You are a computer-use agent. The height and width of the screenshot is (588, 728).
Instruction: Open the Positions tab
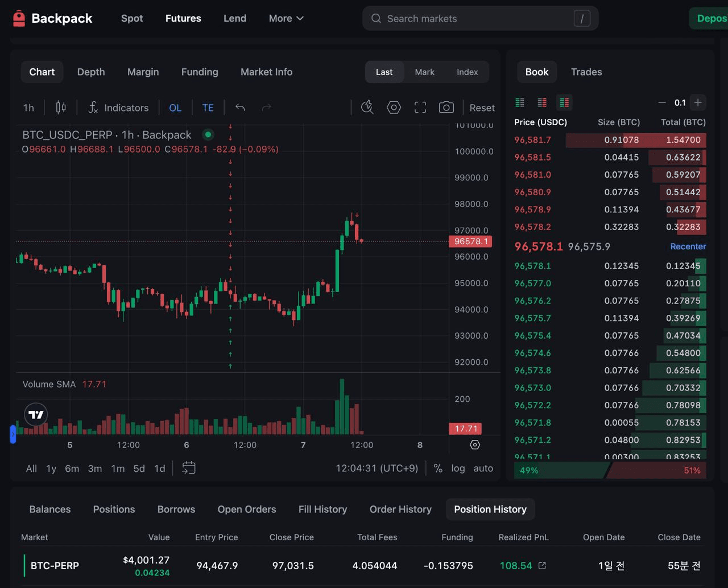pyautogui.click(x=114, y=509)
